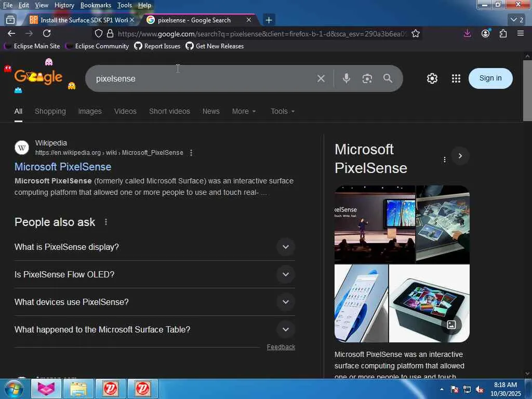Image resolution: width=532 pixels, height=399 pixels.
Task: Expand Is PixelSense Flow OLED question
Action: 155,274
